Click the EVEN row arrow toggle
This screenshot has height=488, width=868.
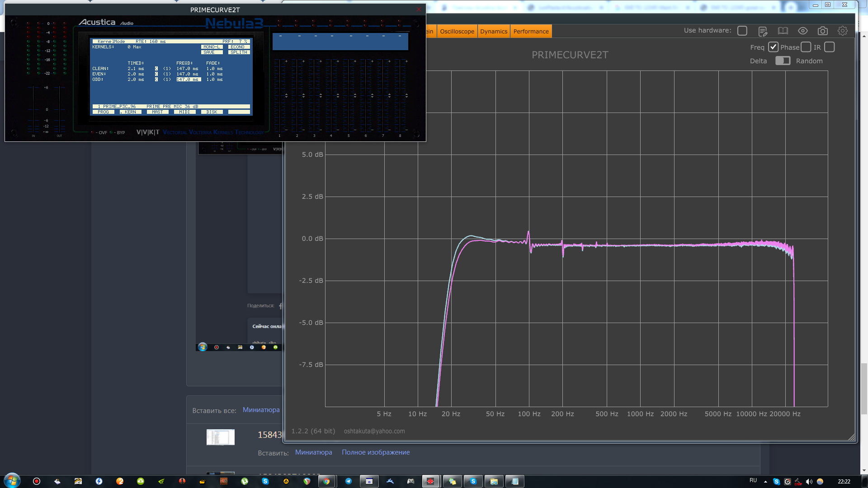(156, 74)
